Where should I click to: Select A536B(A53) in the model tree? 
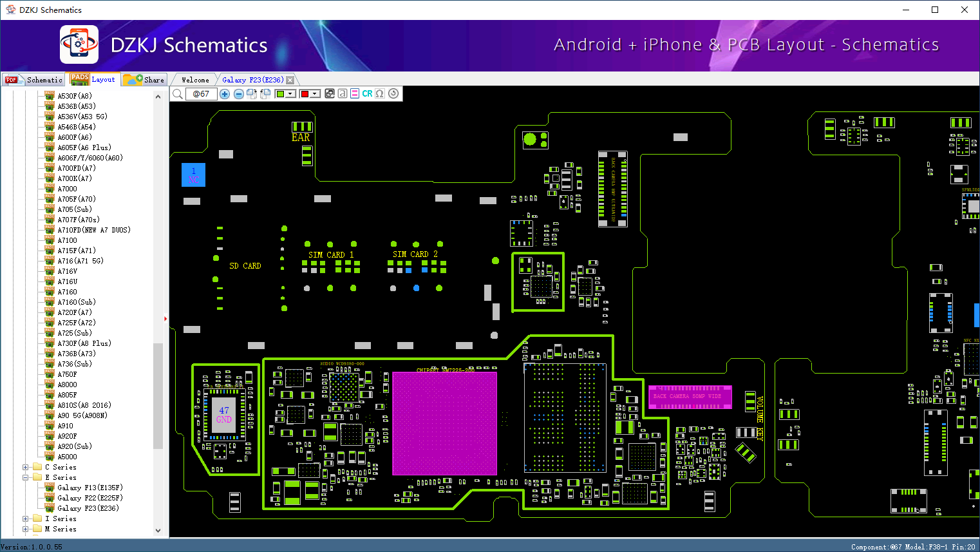[77, 106]
